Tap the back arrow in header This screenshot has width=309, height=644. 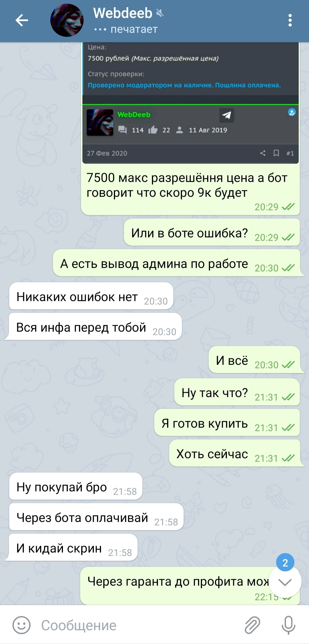point(22,21)
